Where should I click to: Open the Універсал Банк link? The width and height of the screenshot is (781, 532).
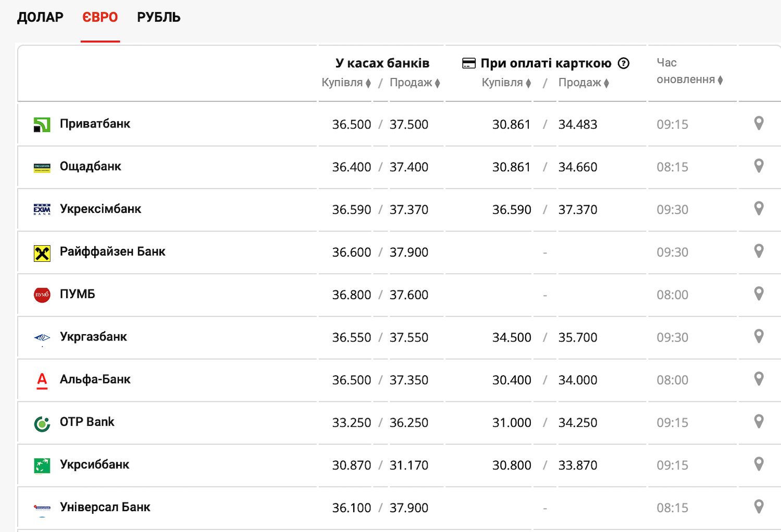[105, 507]
